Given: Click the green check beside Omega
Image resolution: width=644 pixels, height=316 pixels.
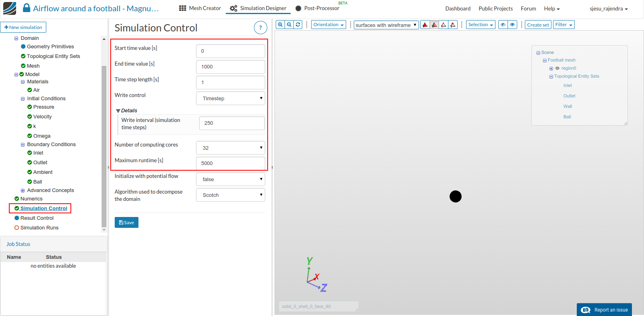Looking at the screenshot, I should tap(30, 136).
